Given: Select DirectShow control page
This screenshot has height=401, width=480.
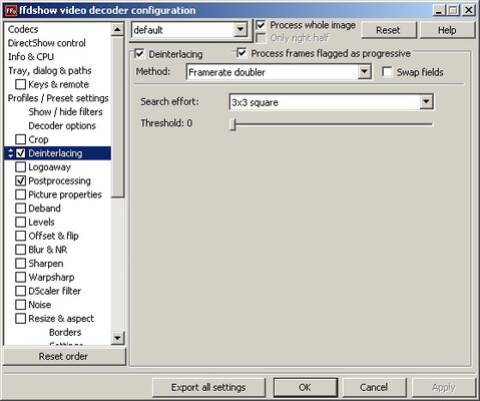Looking at the screenshot, I should pyautogui.click(x=47, y=43).
